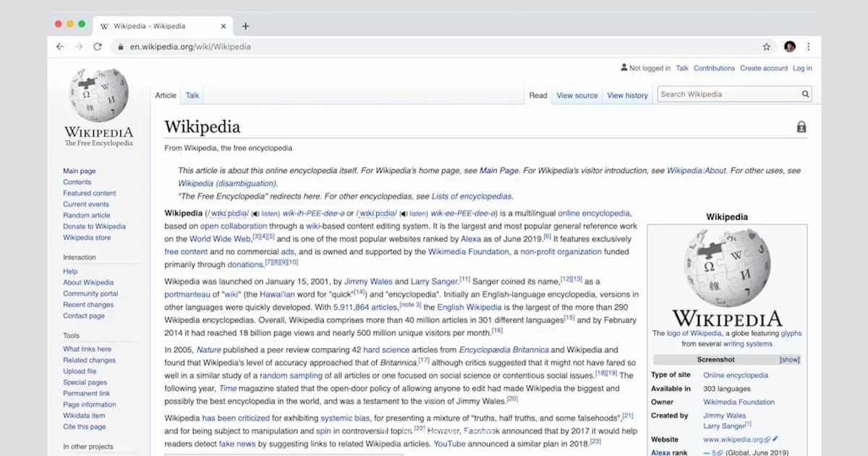Switch to the Talk tab

(x=192, y=96)
